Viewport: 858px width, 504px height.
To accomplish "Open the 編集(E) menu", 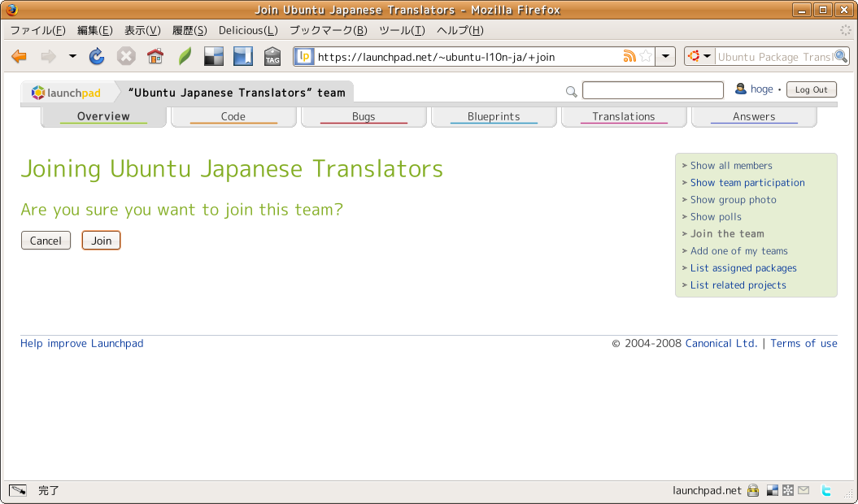I will [94, 31].
